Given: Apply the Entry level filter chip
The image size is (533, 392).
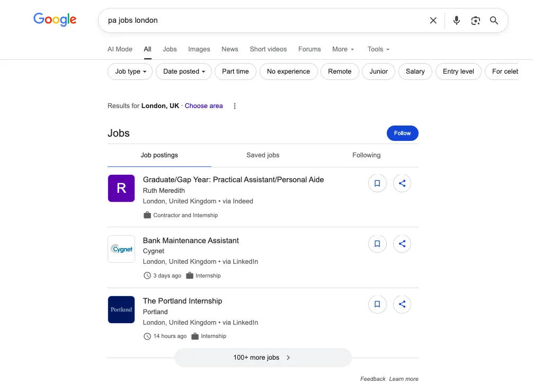Looking at the screenshot, I should click(x=458, y=72).
